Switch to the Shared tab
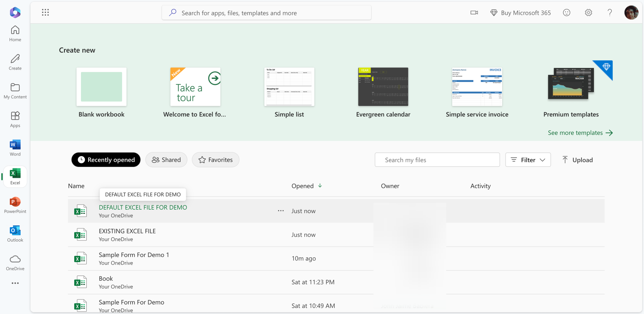 click(166, 160)
